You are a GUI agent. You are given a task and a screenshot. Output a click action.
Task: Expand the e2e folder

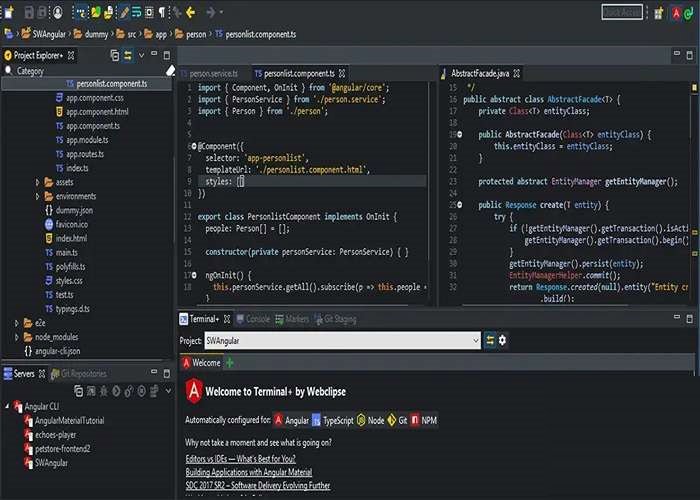tap(17, 323)
